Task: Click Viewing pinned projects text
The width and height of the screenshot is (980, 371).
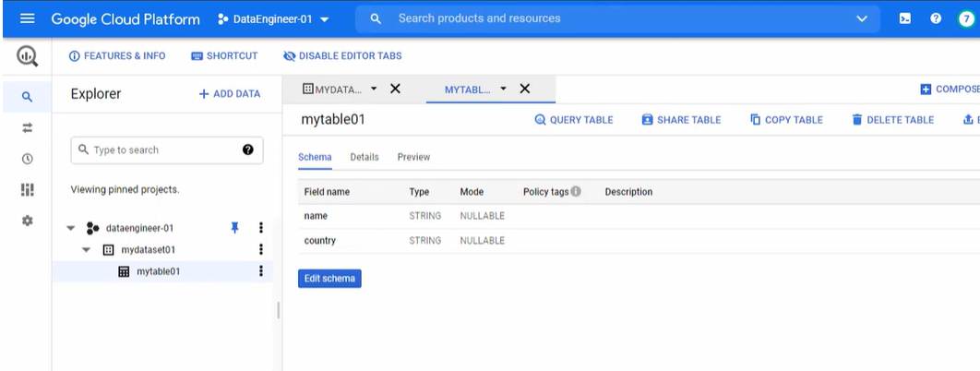Action: point(125,189)
